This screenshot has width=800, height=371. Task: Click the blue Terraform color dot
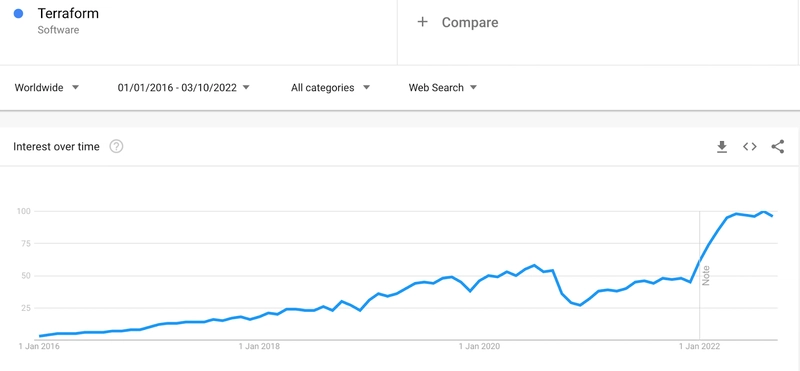coord(18,14)
